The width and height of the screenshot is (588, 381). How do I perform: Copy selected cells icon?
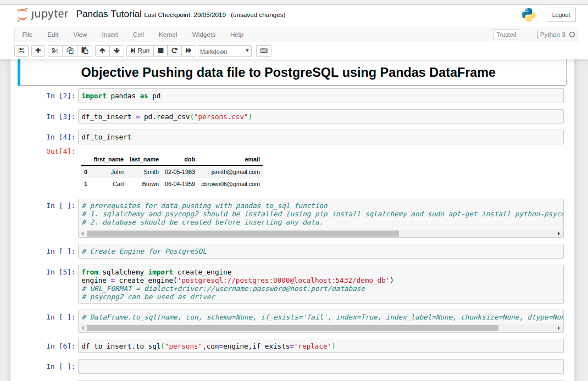click(70, 51)
